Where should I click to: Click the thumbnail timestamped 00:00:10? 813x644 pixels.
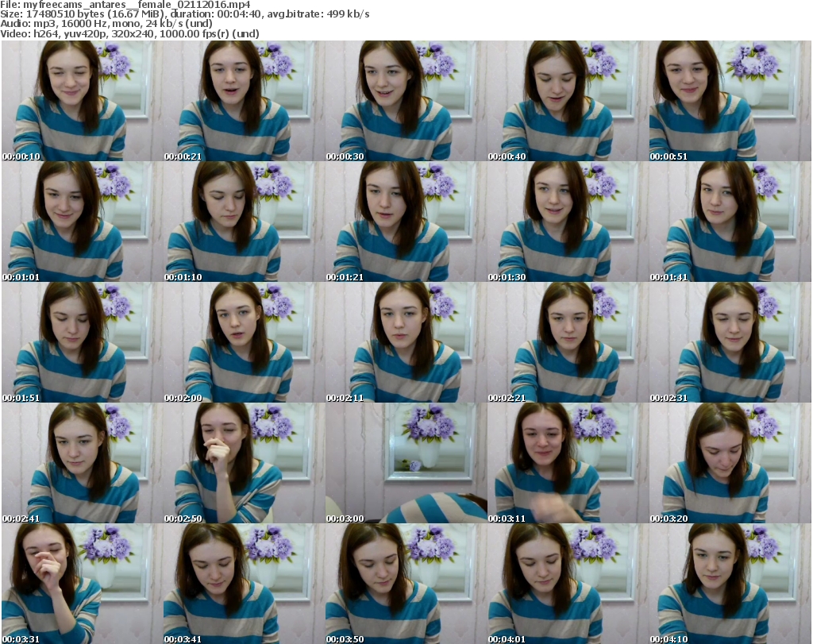click(x=82, y=101)
